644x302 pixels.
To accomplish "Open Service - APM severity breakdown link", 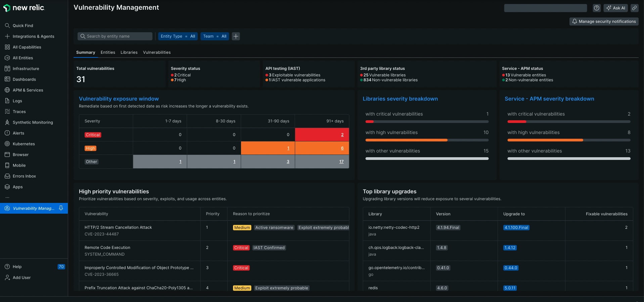I will (549, 99).
